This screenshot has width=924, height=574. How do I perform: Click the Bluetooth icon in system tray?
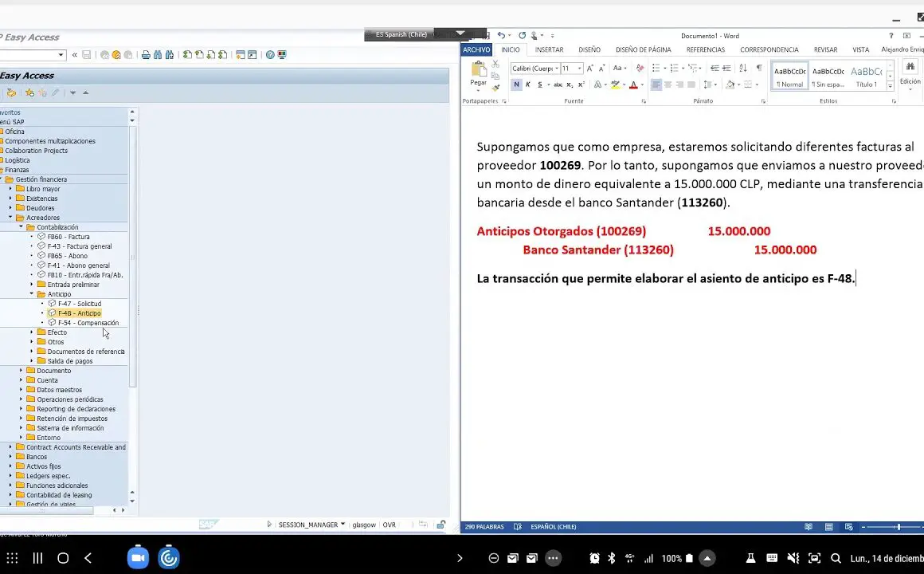click(x=612, y=558)
